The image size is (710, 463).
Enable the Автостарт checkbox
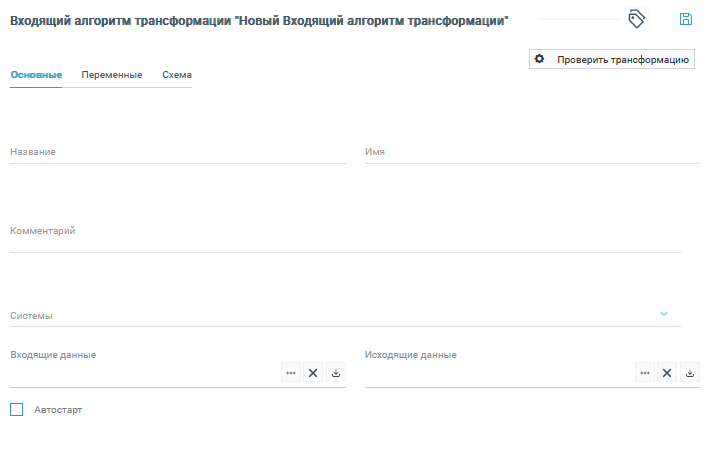[x=16, y=409]
